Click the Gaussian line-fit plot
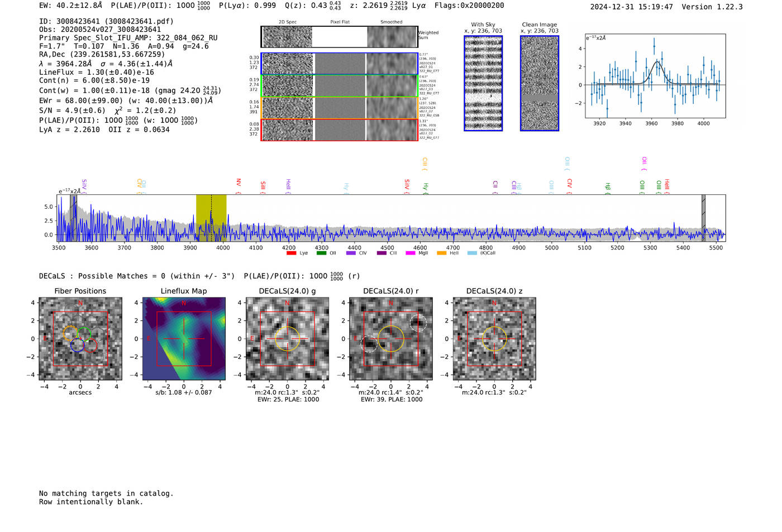 [x=655, y=76]
